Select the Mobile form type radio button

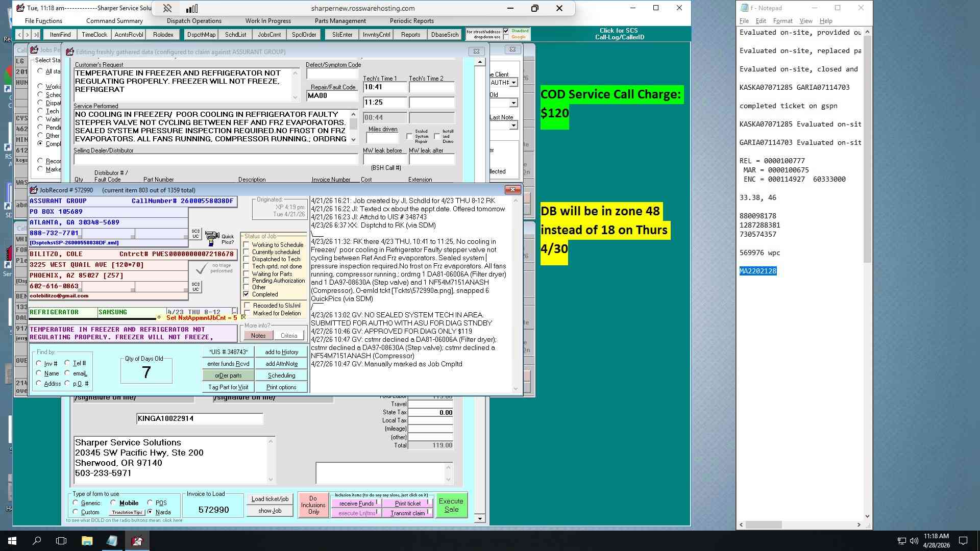(x=113, y=503)
